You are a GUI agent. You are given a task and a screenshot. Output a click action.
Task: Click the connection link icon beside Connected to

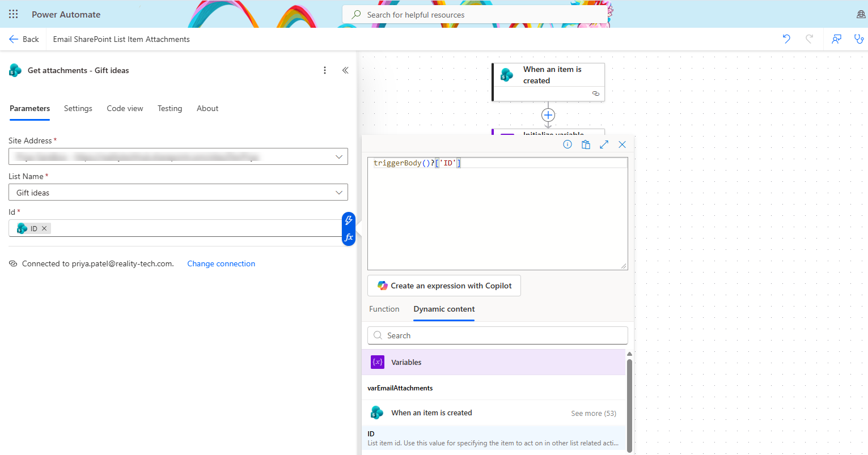coord(13,263)
